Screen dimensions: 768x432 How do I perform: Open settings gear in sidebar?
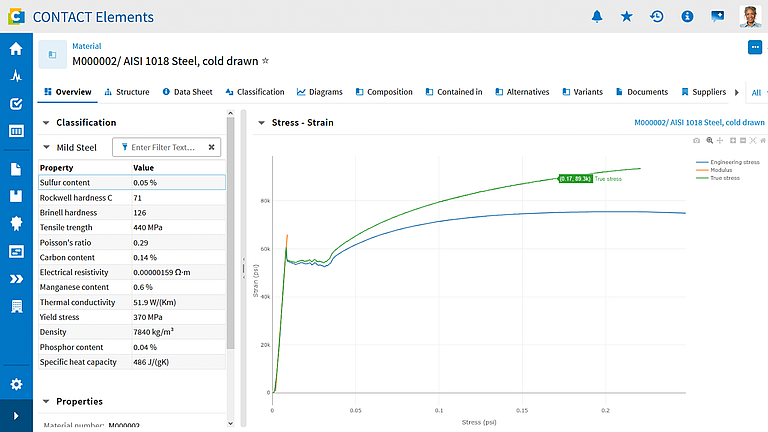(16, 384)
